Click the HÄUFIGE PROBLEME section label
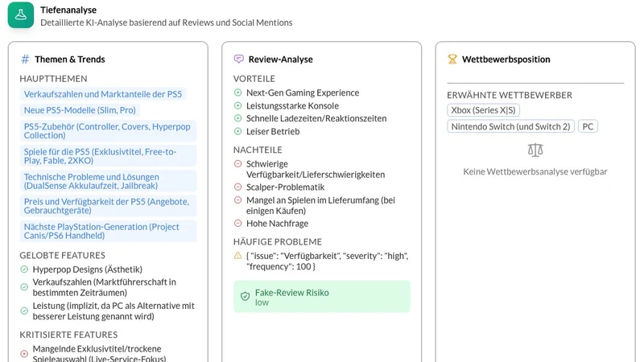The height and width of the screenshot is (362, 644). coord(278,242)
